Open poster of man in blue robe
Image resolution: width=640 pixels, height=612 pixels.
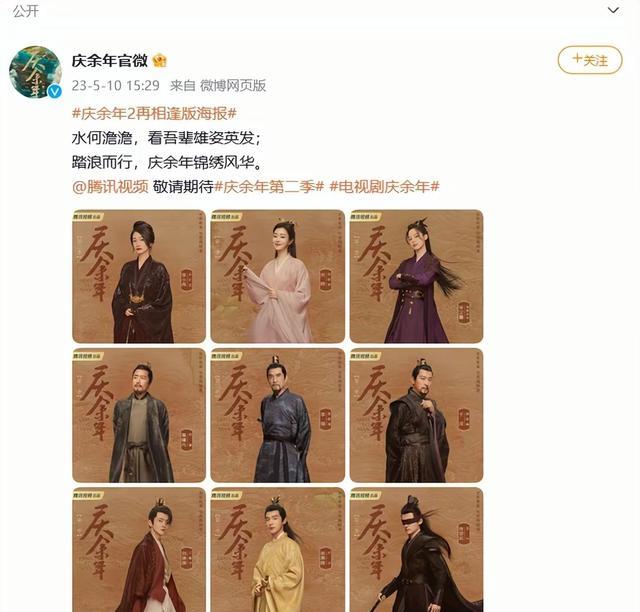(278, 415)
